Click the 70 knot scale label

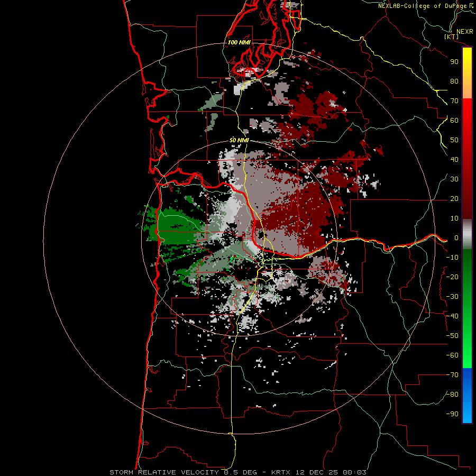(x=454, y=101)
